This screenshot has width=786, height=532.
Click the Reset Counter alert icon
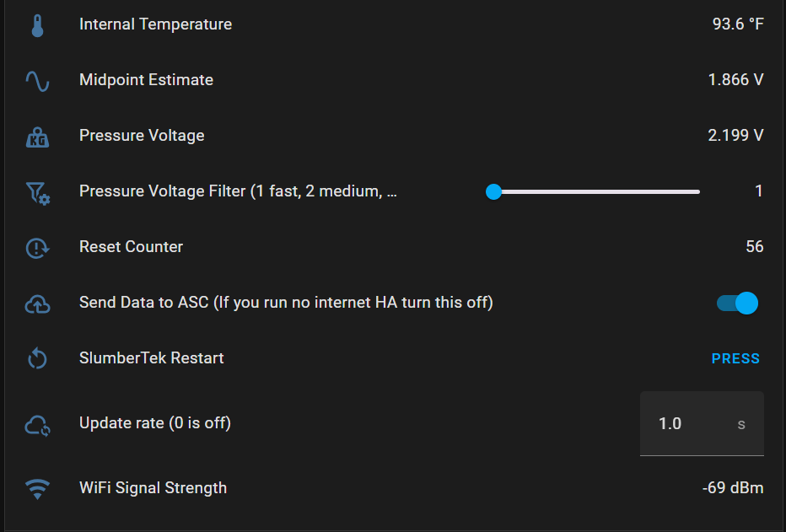[38, 248]
